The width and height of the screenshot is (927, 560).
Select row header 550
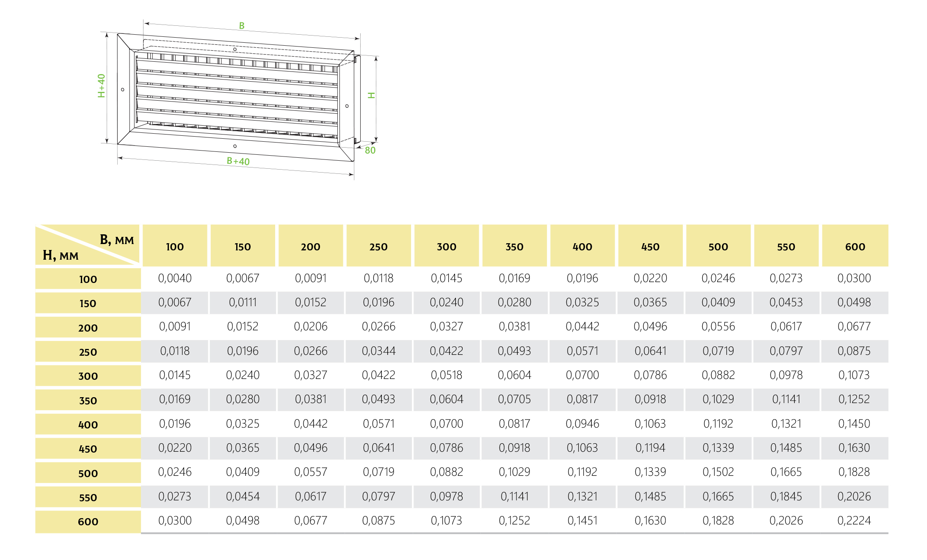point(88,497)
